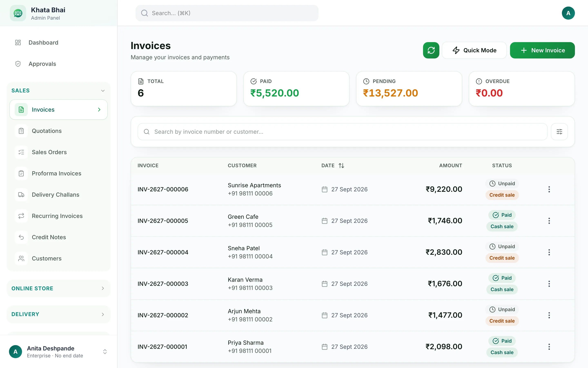The height and width of the screenshot is (368, 588).
Task: Click customer name Priya Sharma
Action: [246, 343]
